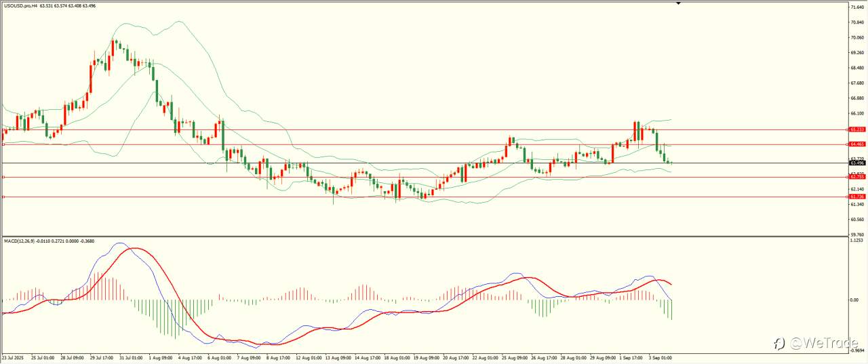Click the 23 Jul 2025 time label

pyautogui.click(x=12, y=357)
